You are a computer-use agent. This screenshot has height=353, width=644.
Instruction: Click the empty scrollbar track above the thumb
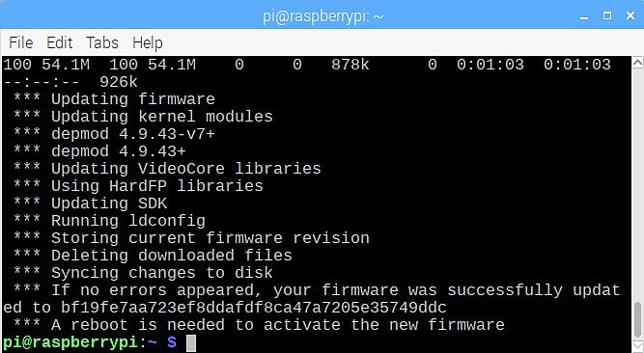(637, 185)
